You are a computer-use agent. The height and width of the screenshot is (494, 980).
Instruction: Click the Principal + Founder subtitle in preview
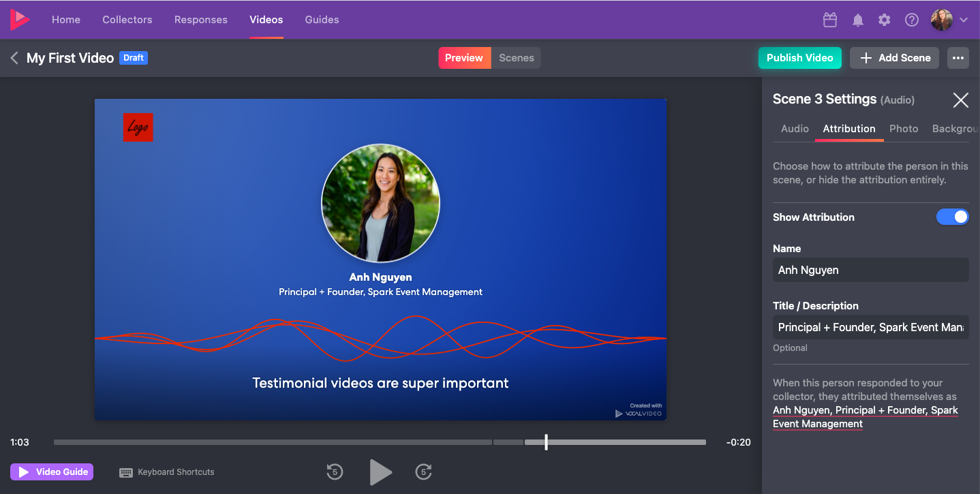tap(380, 292)
